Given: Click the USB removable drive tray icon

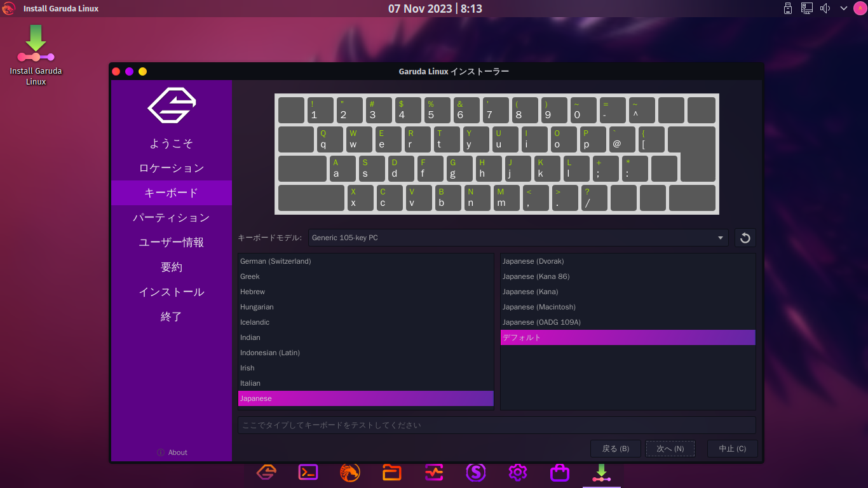Looking at the screenshot, I should 788,8.
